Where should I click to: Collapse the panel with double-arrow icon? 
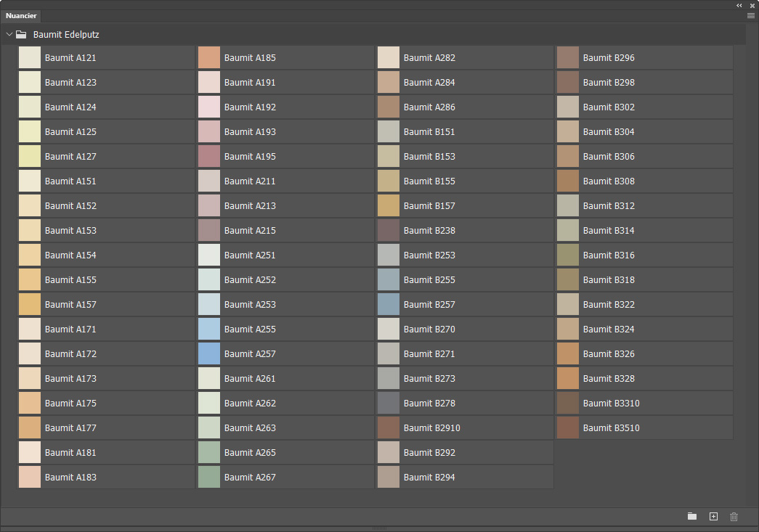tap(739, 5)
